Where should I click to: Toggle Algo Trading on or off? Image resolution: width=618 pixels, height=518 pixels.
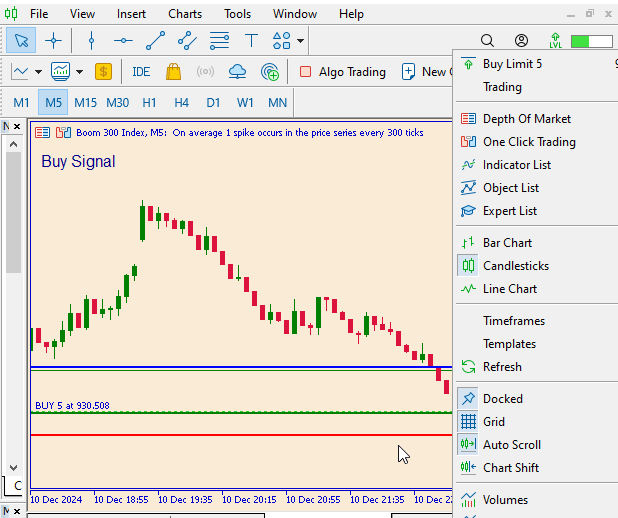pos(343,72)
